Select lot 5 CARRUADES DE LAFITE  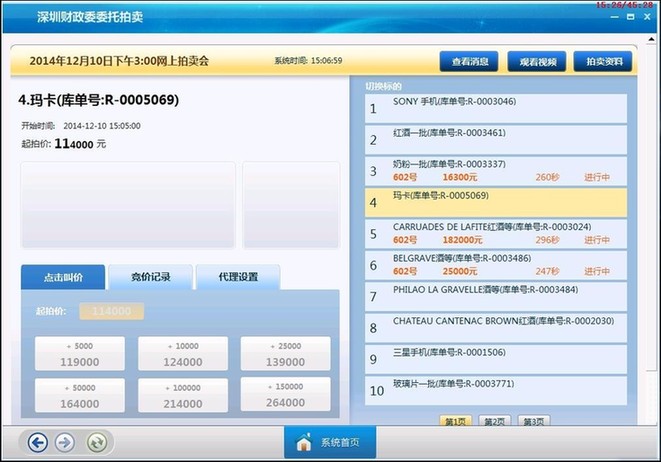497,234
